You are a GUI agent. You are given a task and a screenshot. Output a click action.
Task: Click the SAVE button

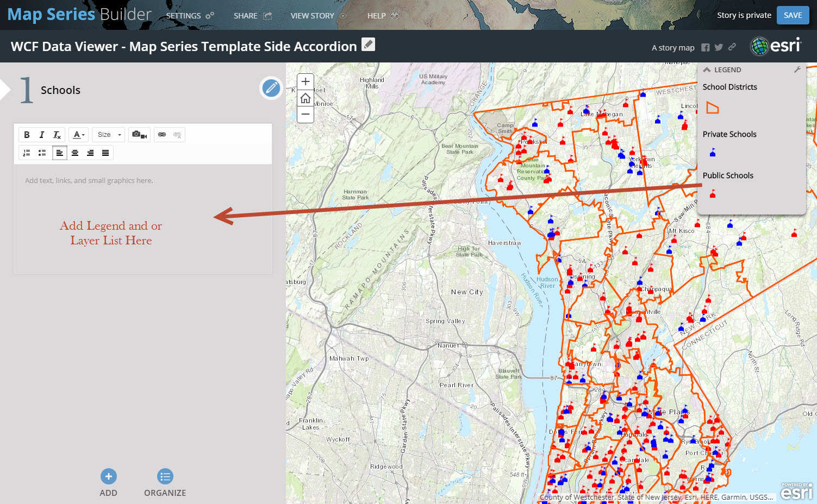pos(793,15)
